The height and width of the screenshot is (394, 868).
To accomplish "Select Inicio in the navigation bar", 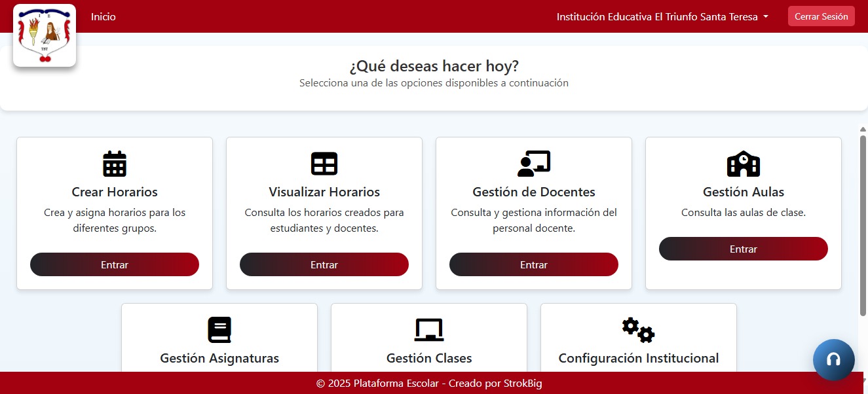I will pyautogui.click(x=103, y=16).
